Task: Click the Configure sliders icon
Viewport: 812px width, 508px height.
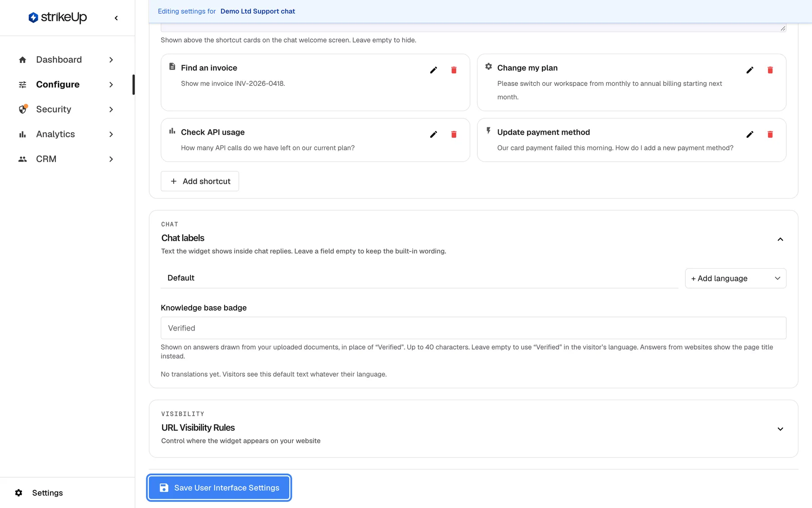Action: click(23, 84)
